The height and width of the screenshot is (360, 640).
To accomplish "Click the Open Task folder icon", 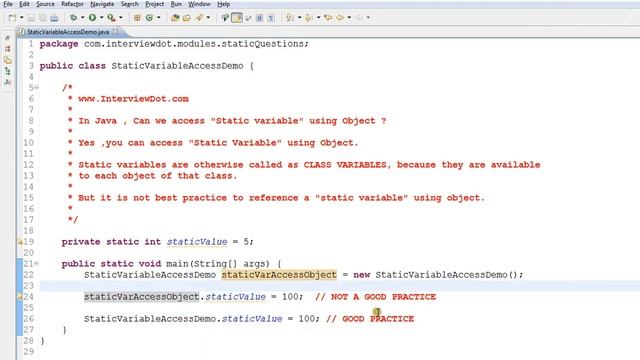I will click(x=187, y=18).
